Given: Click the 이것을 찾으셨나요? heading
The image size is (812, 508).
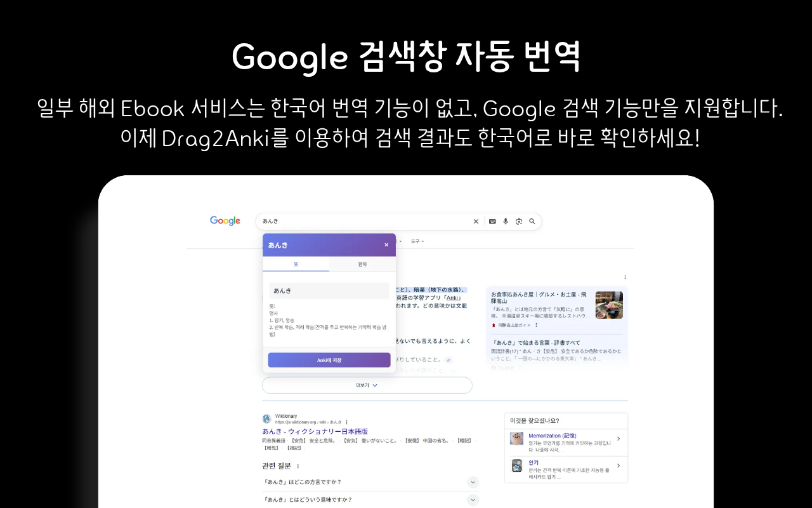Looking at the screenshot, I should click(x=535, y=420).
